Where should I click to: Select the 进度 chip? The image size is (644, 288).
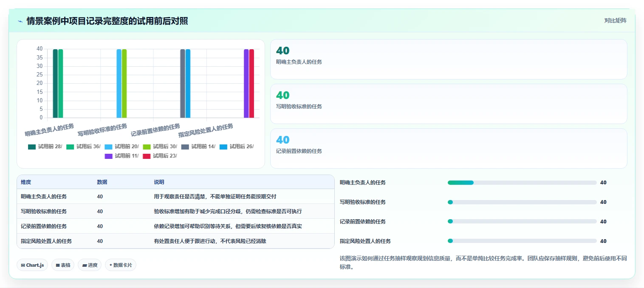click(x=90, y=265)
